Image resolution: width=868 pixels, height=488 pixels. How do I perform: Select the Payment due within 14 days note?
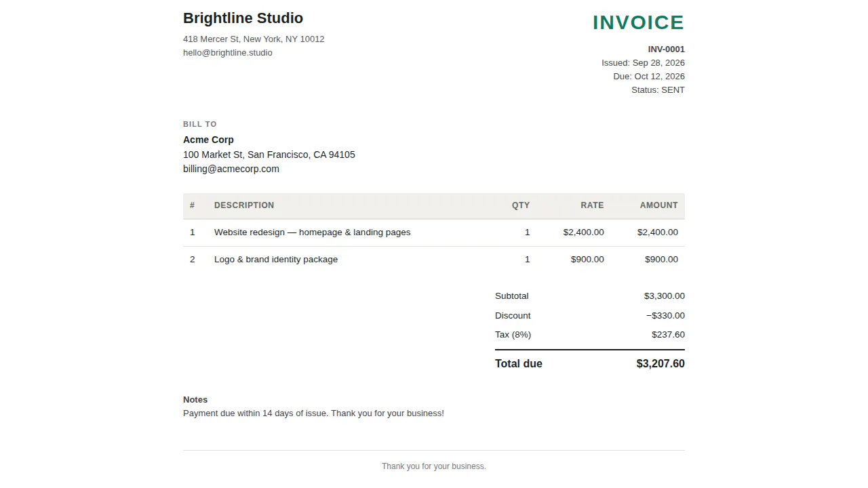coord(313,413)
